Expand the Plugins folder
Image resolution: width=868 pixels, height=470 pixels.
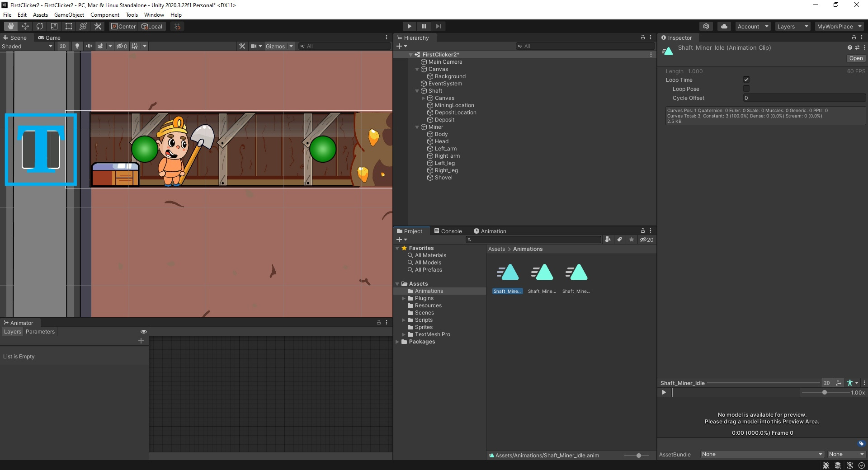pos(404,298)
